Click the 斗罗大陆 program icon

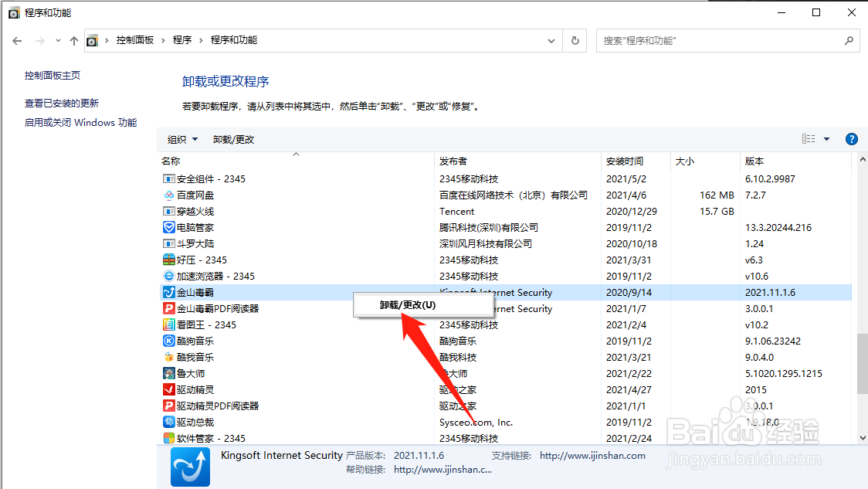(169, 243)
